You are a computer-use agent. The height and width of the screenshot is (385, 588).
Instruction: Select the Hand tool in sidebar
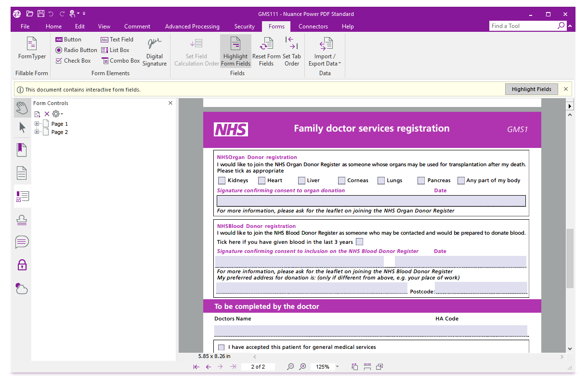tap(22, 107)
